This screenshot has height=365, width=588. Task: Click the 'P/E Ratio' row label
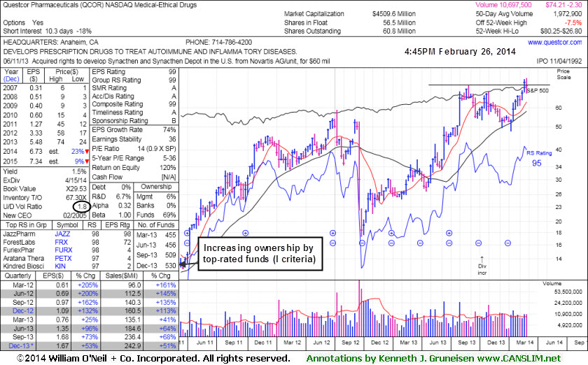(x=106, y=149)
